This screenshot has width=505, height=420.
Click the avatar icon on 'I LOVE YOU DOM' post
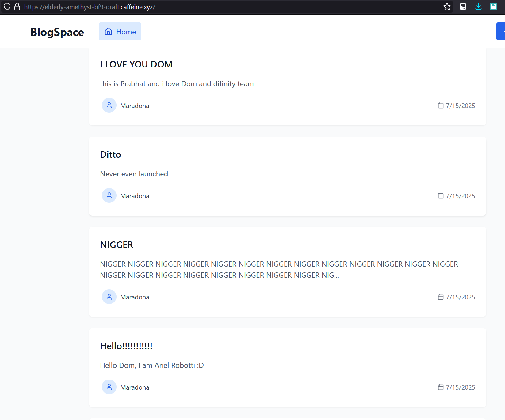point(109,106)
